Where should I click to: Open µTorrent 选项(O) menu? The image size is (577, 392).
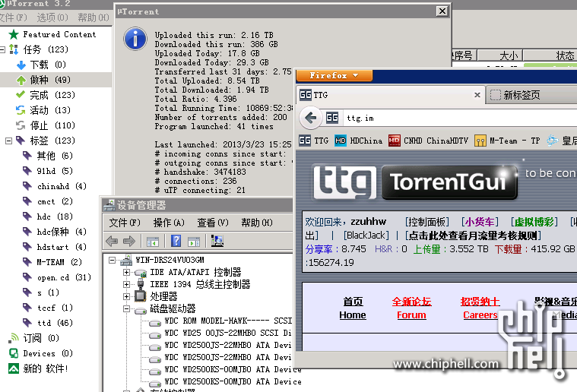click(52, 17)
